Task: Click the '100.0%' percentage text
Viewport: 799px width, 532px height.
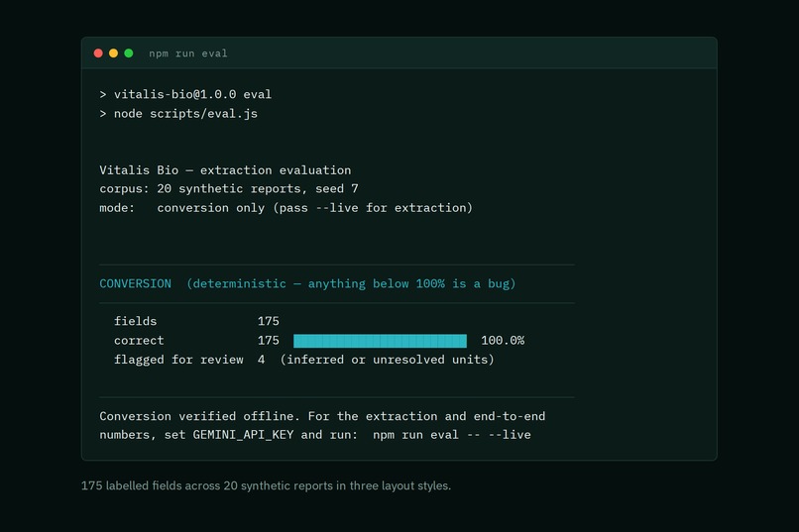Action: [x=503, y=341]
